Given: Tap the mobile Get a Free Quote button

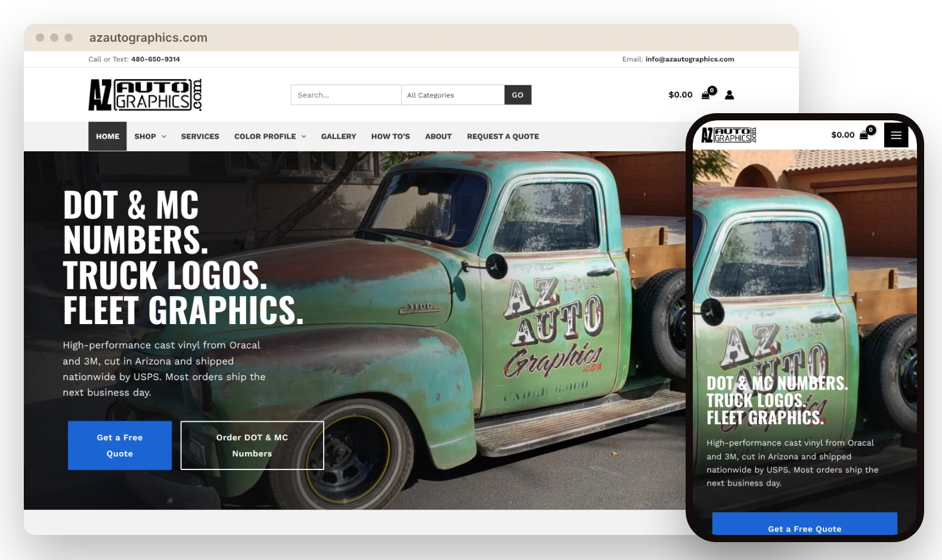Looking at the screenshot, I should click(x=805, y=524).
